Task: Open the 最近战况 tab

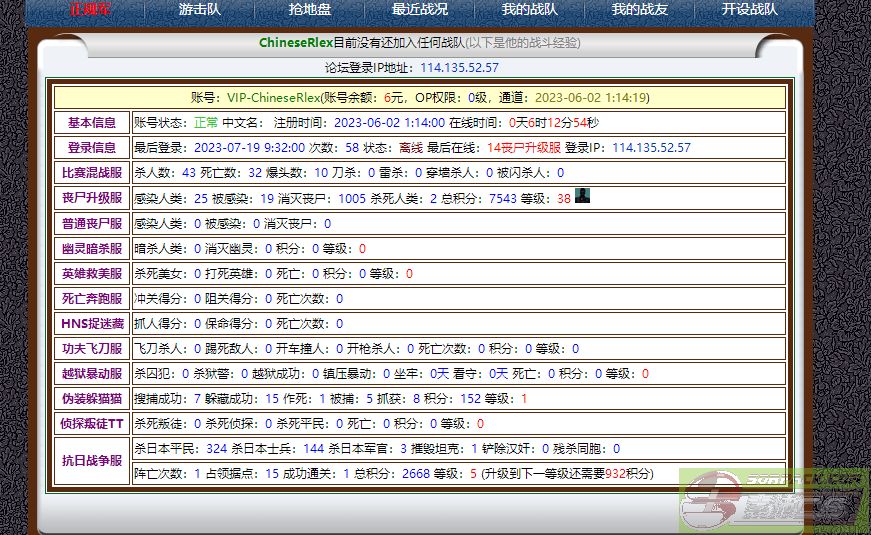Action: (x=420, y=10)
